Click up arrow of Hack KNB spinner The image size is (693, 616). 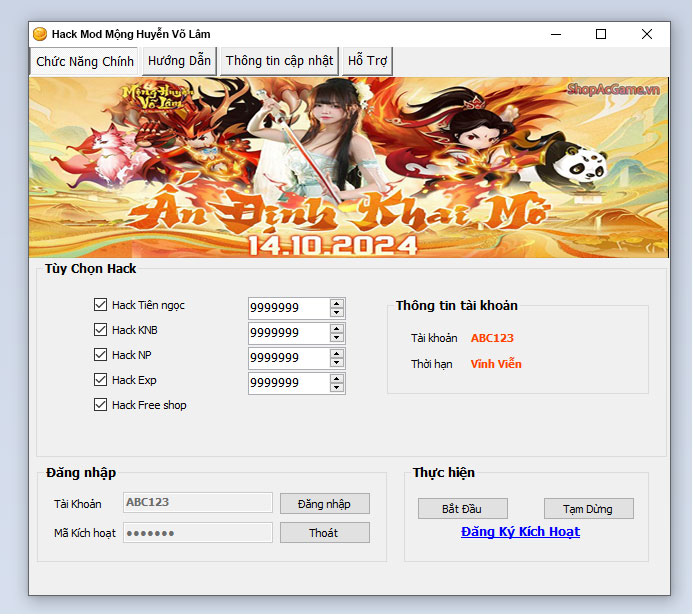pos(337,329)
